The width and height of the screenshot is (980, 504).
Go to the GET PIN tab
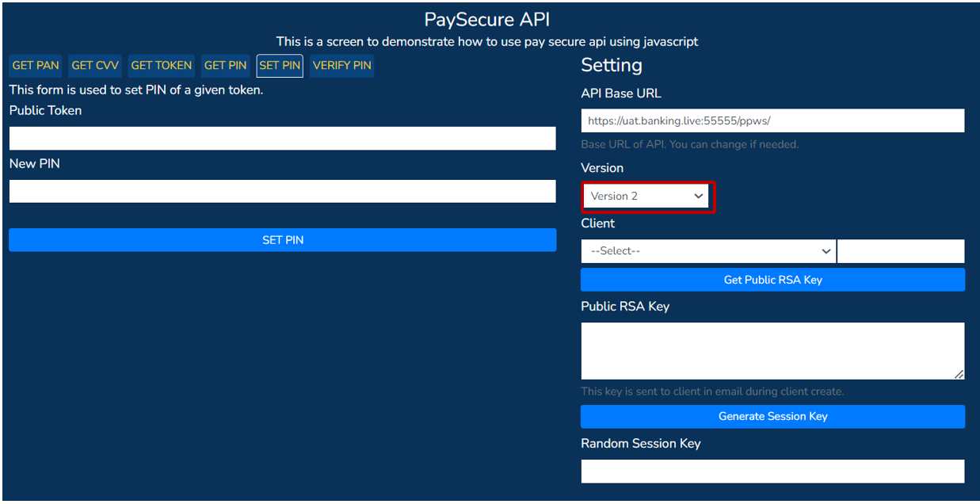tap(226, 66)
